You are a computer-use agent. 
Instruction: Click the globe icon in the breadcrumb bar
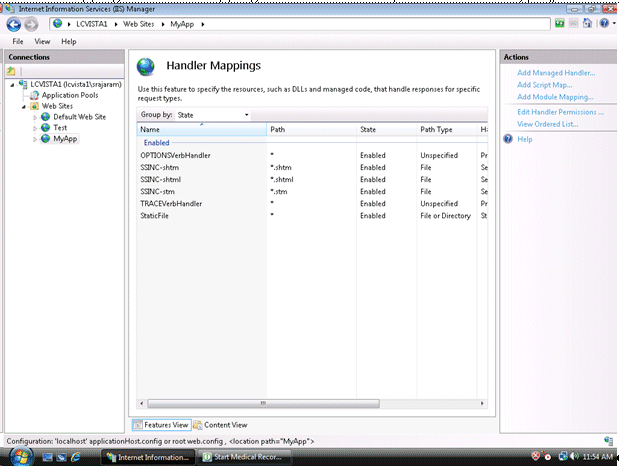58,24
